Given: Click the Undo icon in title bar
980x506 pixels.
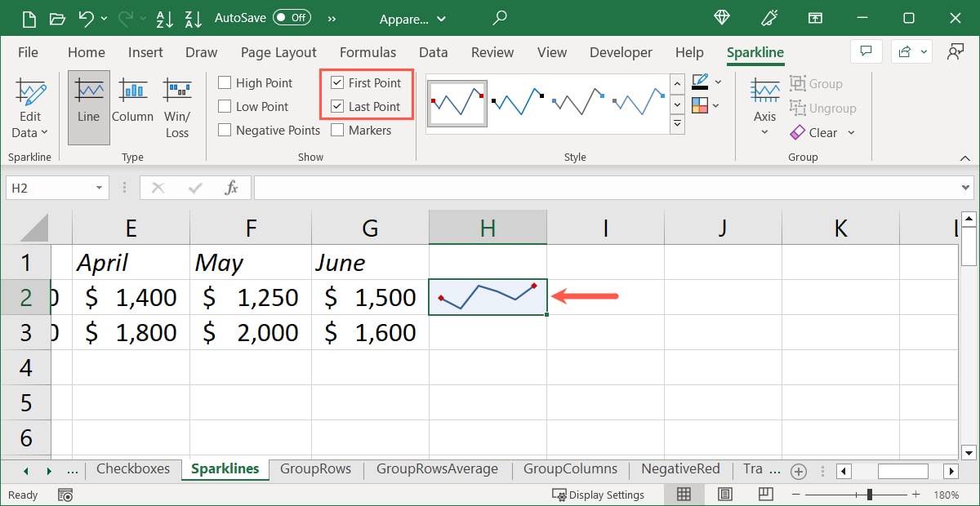Looking at the screenshot, I should [87, 18].
